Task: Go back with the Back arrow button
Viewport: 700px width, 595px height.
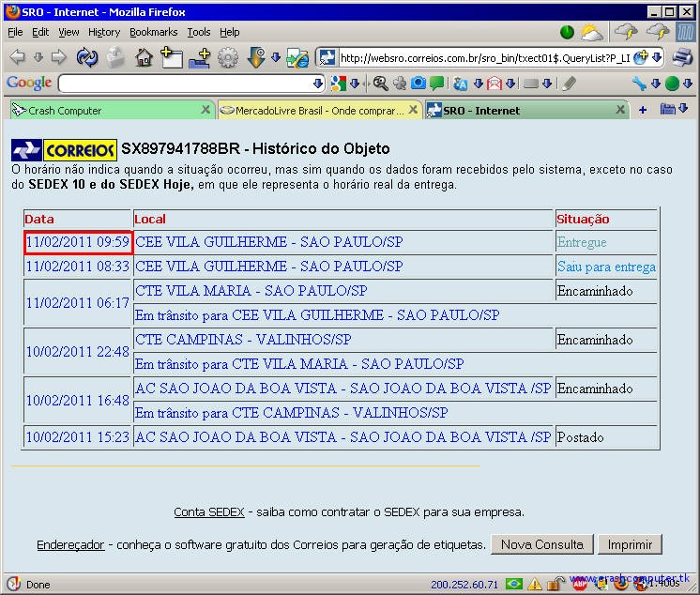Action: [x=17, y=57]
